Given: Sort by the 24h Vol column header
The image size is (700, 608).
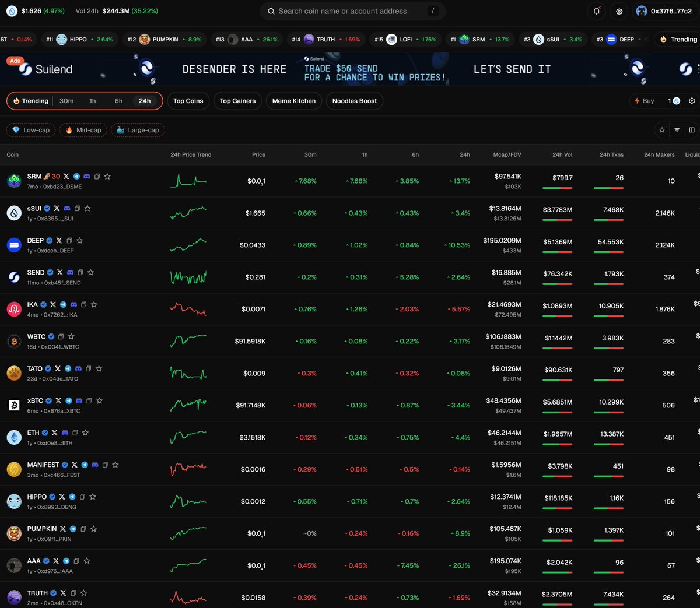Looking at the screenshot, I should tap(562, 154).
